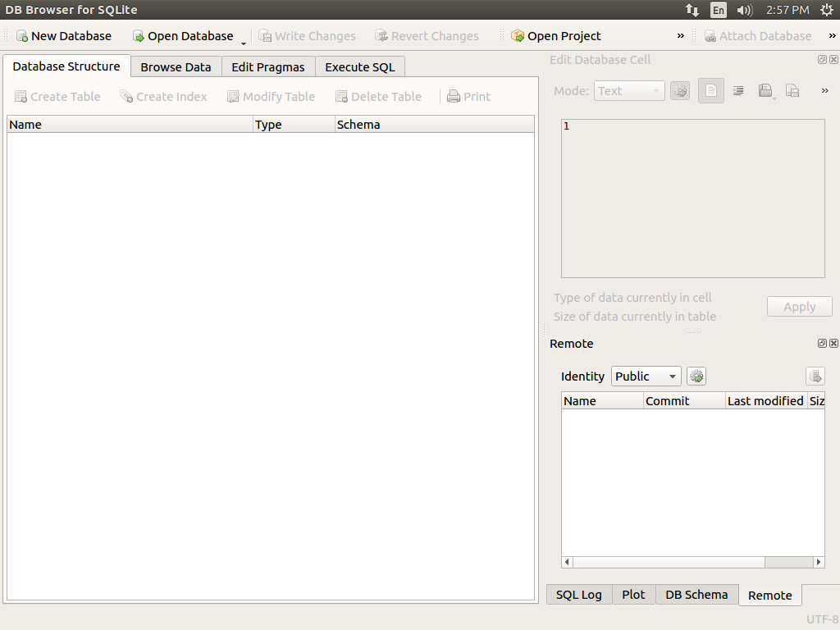
Task: Sort remote list by Name column
Action: [x=602, y=400]
